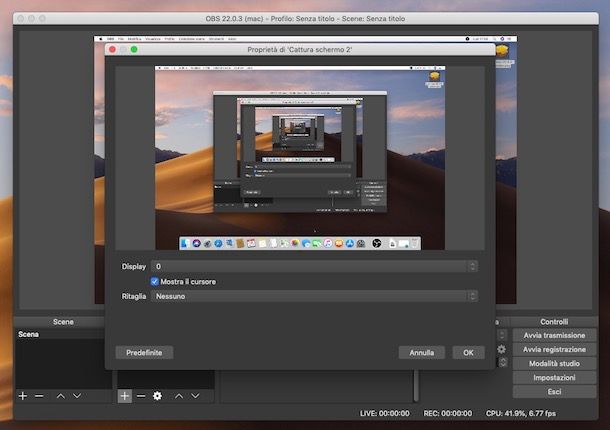Move scene up with arrow icon
Image resolution: width=610 pixels, height=430 pixels.
(x=60, y=396)
